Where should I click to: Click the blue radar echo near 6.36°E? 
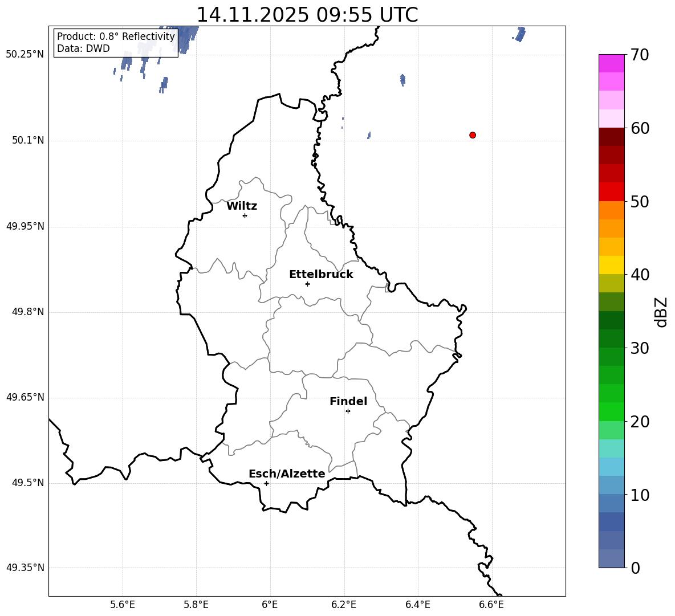pos(402,80)
